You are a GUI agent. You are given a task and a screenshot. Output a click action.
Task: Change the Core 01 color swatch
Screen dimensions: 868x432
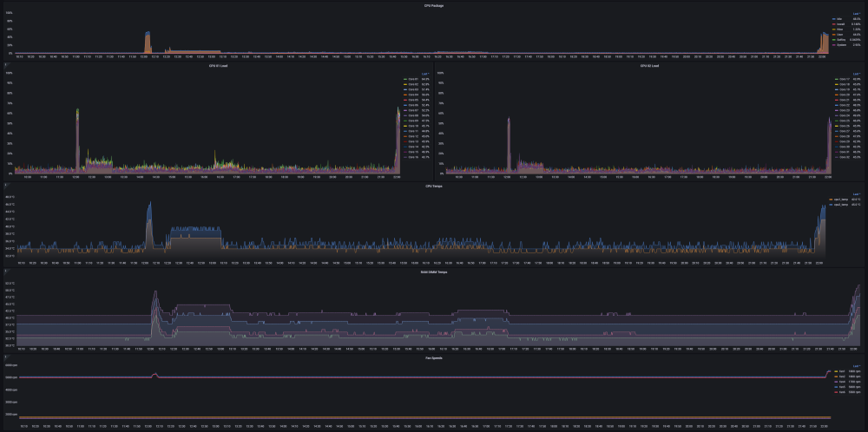pyautogui.click(x=405, y=79)
